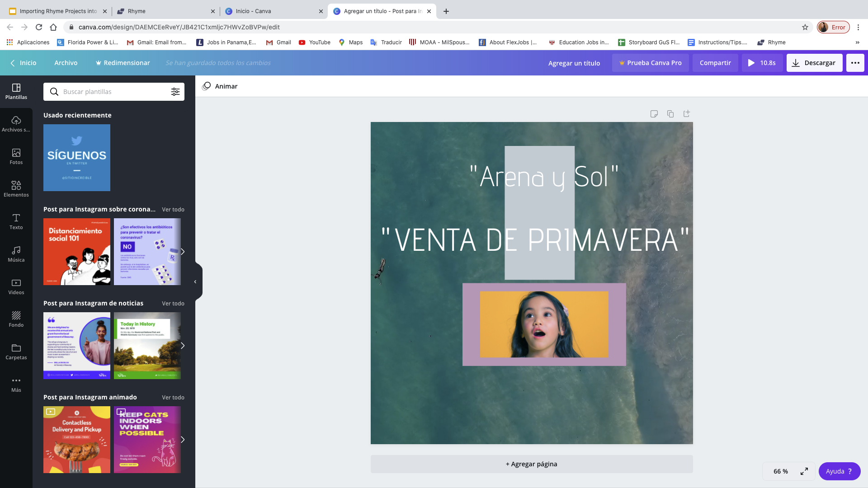This screenshot has height=488, width=868.
Task: Open the Elementos sidebar panel
Action: pos(16,189)
